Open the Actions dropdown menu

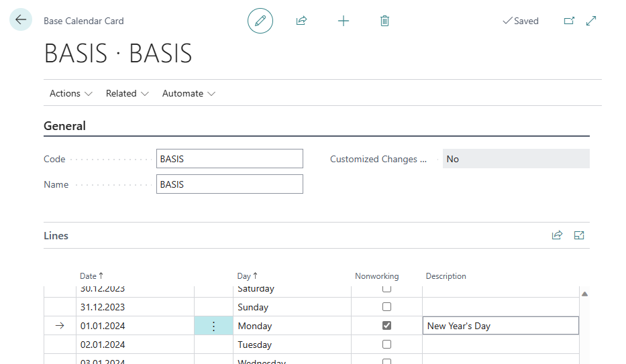tap(70, 93)
